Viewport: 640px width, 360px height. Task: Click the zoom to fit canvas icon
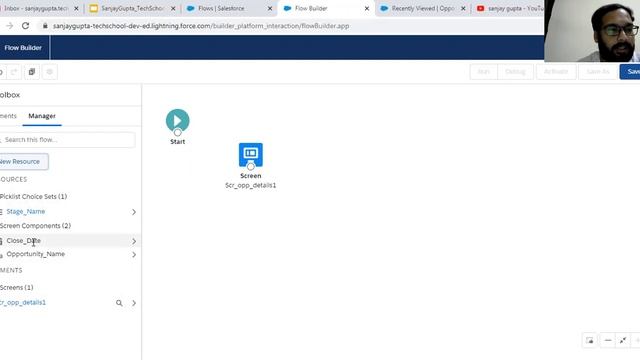click(623, 340)
